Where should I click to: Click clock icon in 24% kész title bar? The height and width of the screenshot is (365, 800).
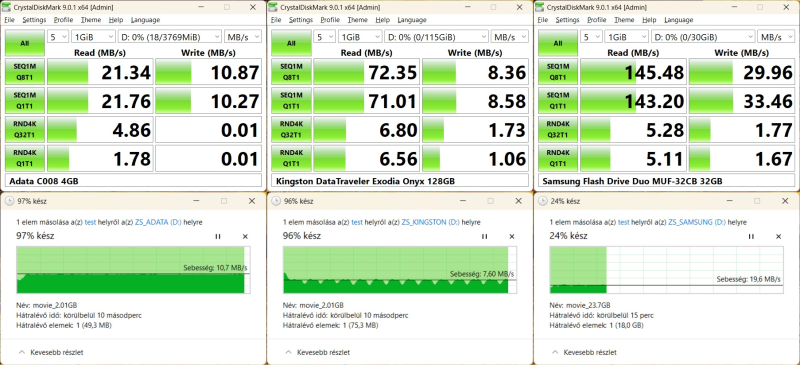542,201
